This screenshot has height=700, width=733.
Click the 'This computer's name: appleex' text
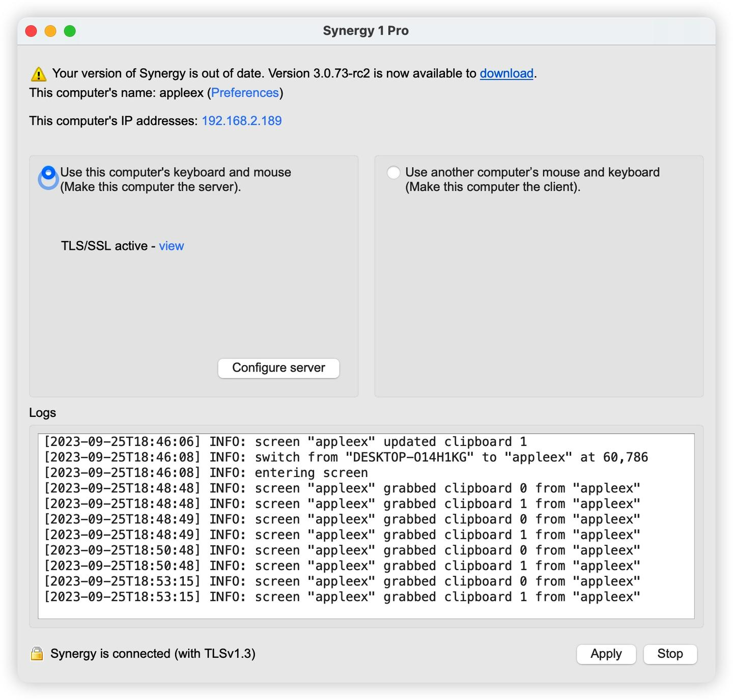tap(117, 93)
